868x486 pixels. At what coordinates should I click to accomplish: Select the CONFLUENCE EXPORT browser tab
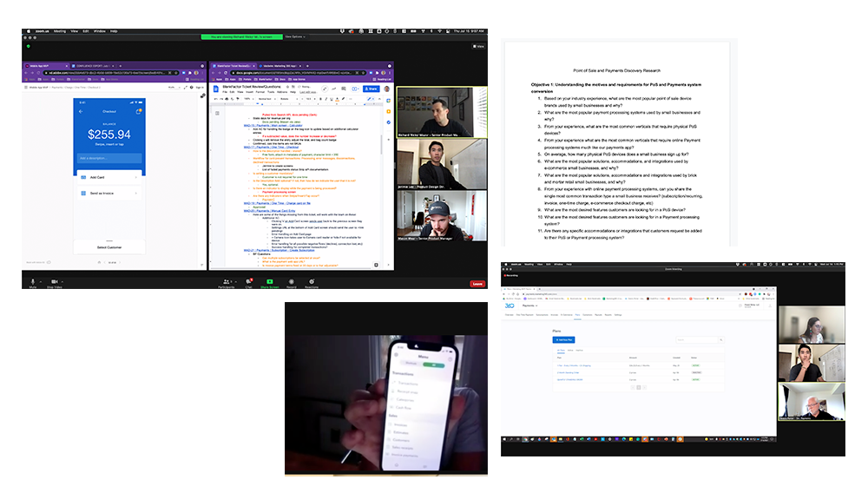[x=93, y=66]
